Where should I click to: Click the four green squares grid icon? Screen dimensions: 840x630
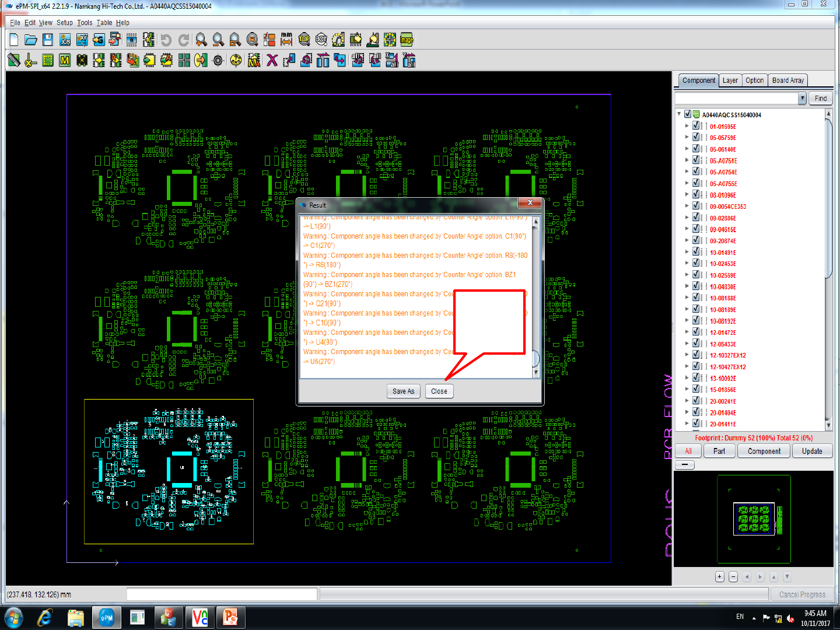click(x=184, y=60)
